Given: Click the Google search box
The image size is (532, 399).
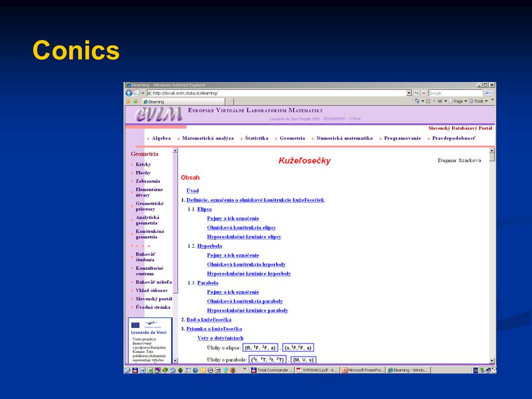Looking at the screenshot, I should pos(456,93).
